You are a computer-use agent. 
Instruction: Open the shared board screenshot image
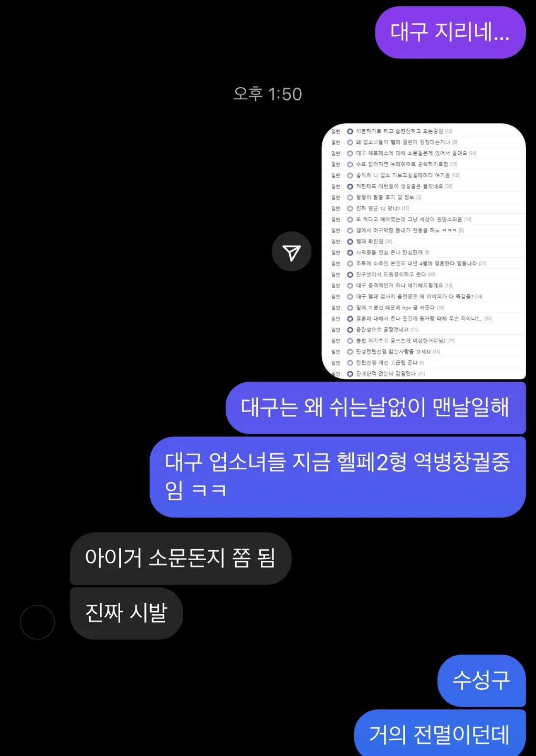[x=424, y=251]
